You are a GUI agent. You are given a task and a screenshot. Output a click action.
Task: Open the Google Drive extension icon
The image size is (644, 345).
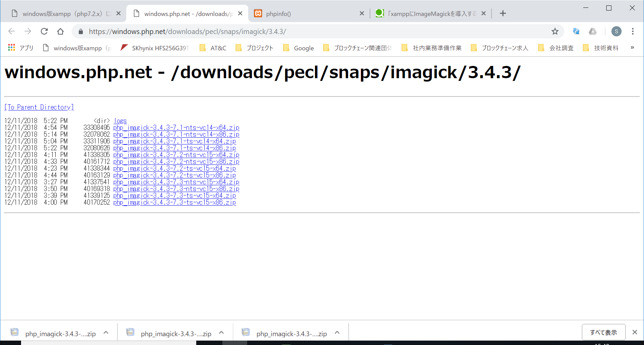(593, 31)
